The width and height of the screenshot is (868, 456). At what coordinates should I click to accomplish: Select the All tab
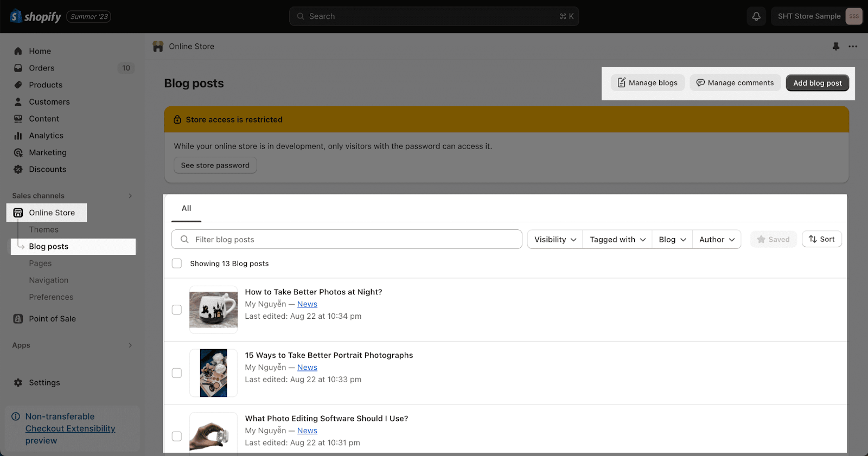[x=187, y=208]
